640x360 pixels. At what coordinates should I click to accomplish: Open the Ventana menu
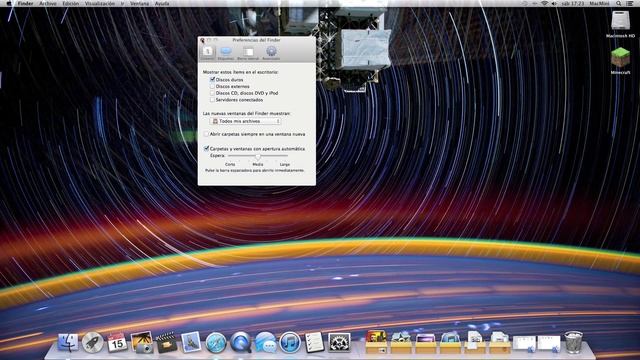[x=140, y=3]
